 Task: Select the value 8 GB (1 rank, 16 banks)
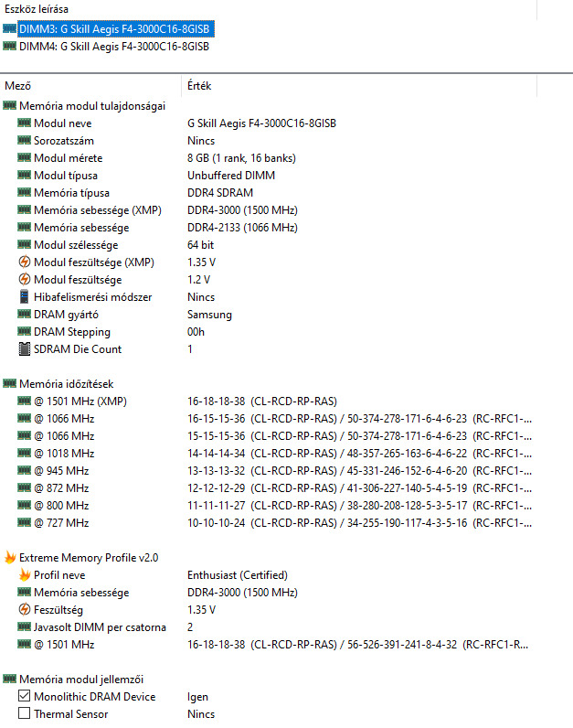click(x=241, y=158)
